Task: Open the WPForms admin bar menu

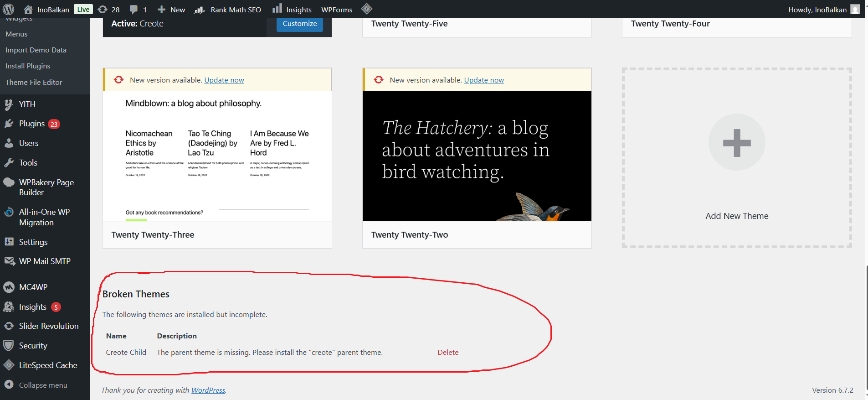Action: click(337, 10)
